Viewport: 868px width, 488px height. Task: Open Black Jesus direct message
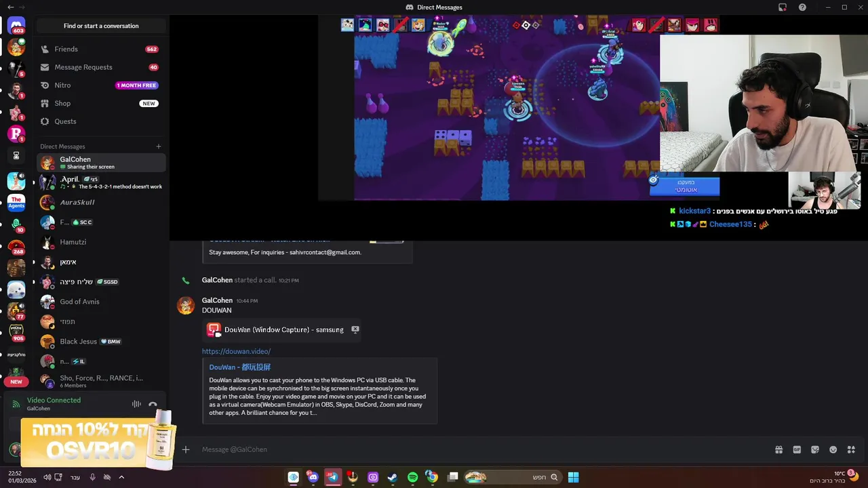(x=100, y=342)
